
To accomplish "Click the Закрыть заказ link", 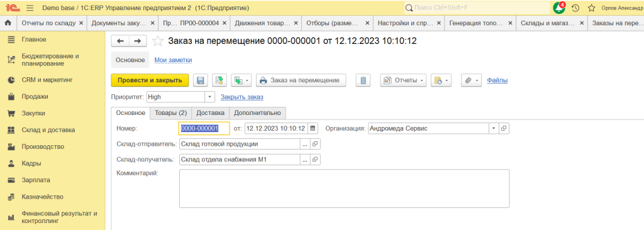I will (x=242, y=97).
